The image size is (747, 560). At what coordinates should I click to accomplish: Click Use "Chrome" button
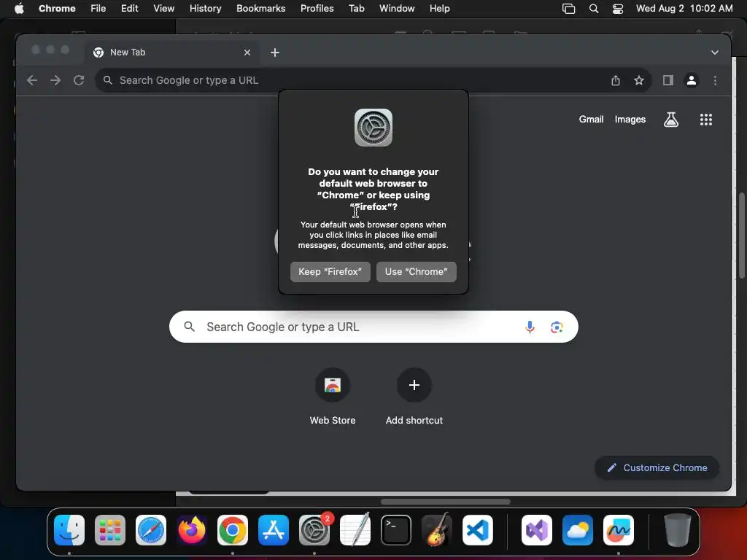click(417, 272)
